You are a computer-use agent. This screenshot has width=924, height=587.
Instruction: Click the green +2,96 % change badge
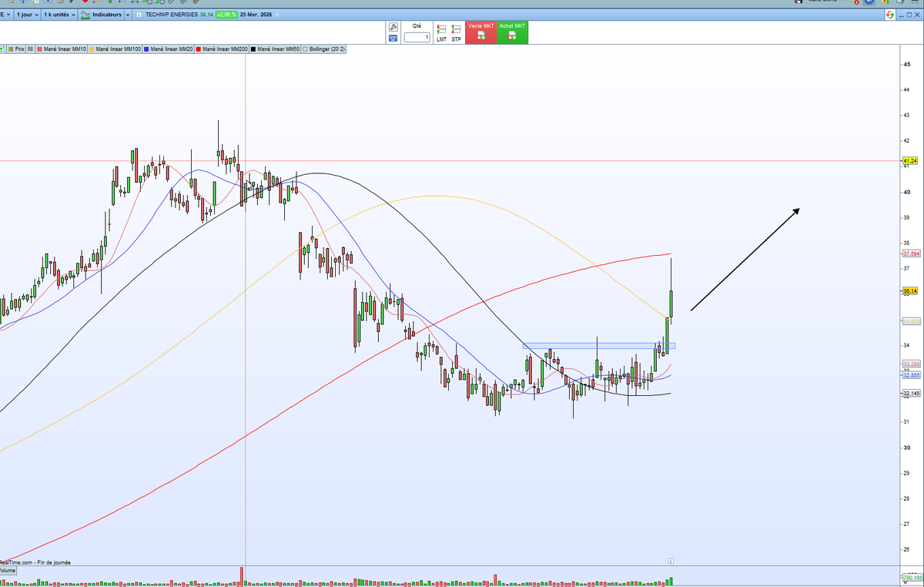226,15
